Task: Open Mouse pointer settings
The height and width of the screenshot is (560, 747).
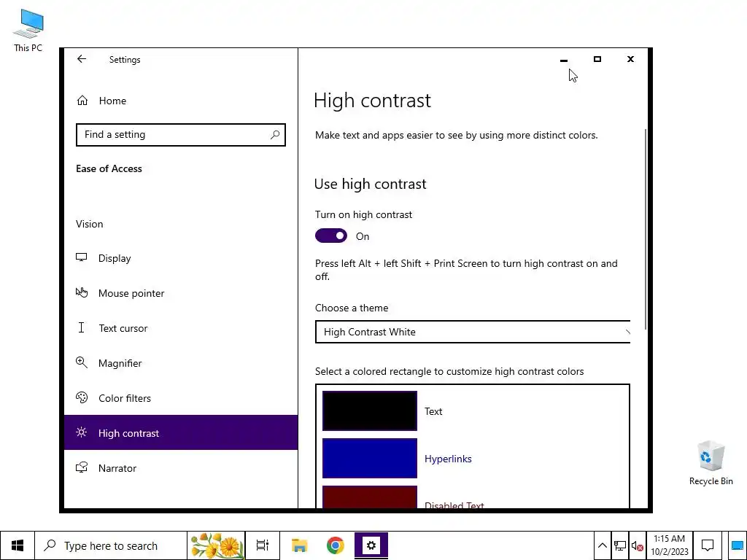Action: click(181, 293)
